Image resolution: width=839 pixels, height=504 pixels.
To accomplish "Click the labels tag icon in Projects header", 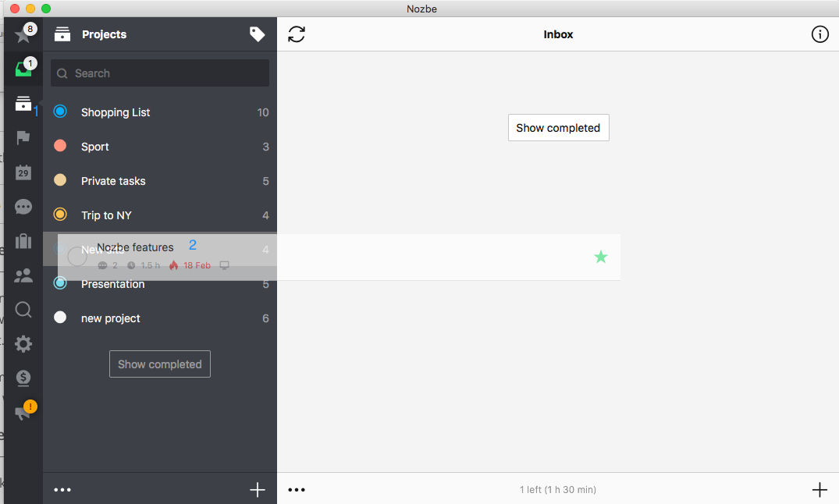I will (258, 34).
